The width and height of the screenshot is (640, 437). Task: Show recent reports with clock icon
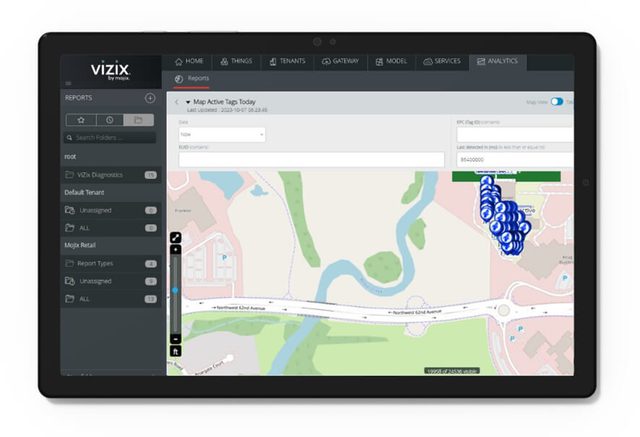coord(110,120)
